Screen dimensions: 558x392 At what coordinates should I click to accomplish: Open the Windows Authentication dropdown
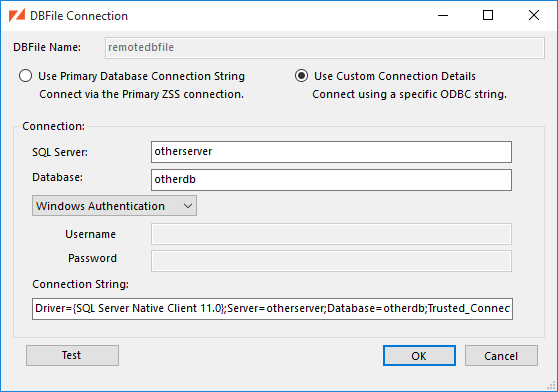[x=114, y=206]
